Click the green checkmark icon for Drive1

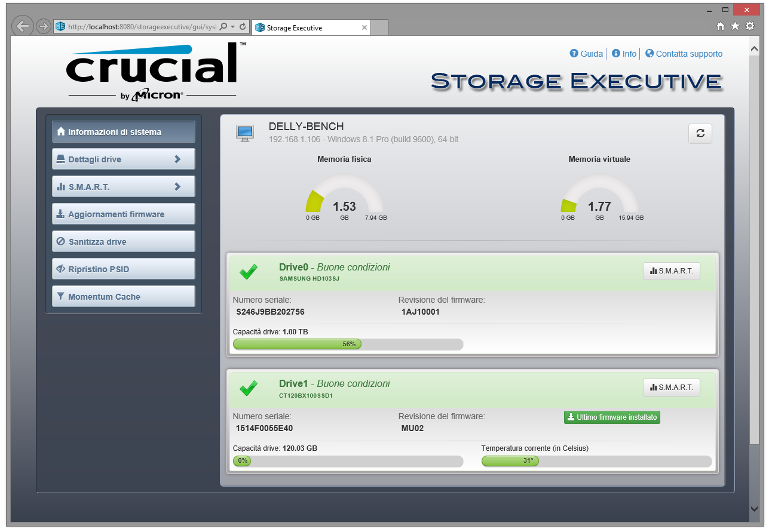(x=249, y=389)
